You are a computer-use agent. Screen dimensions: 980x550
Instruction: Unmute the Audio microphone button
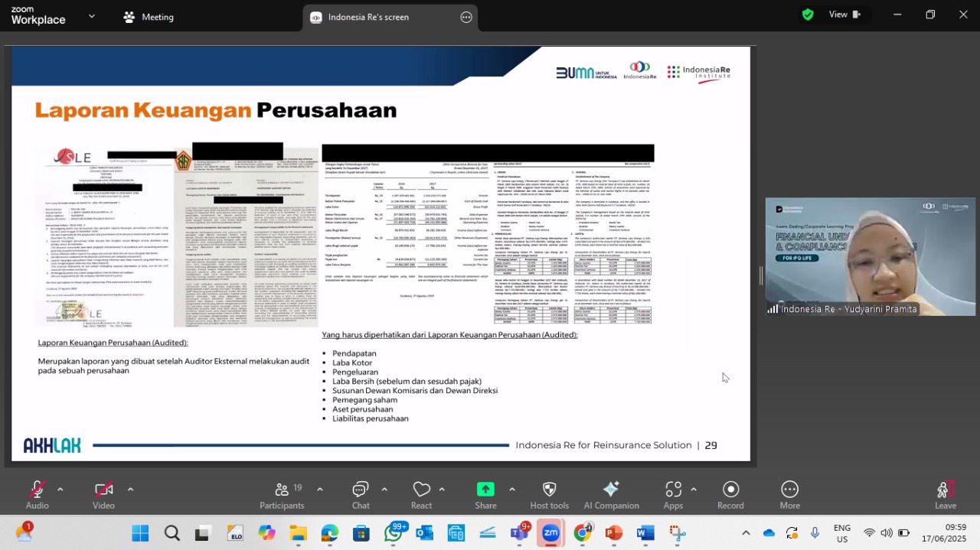pyautogui.click(x=37, y=494)
